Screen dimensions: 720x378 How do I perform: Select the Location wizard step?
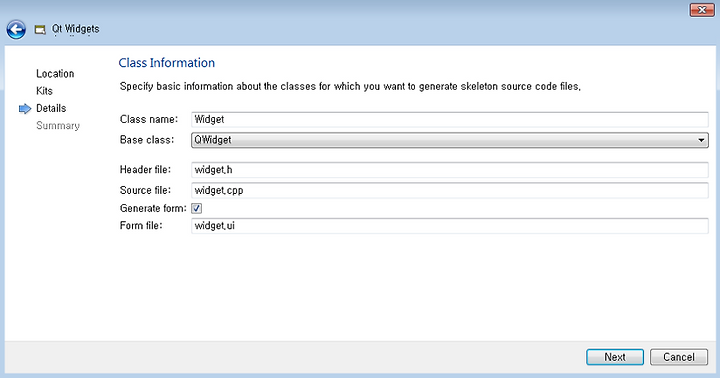55,74
